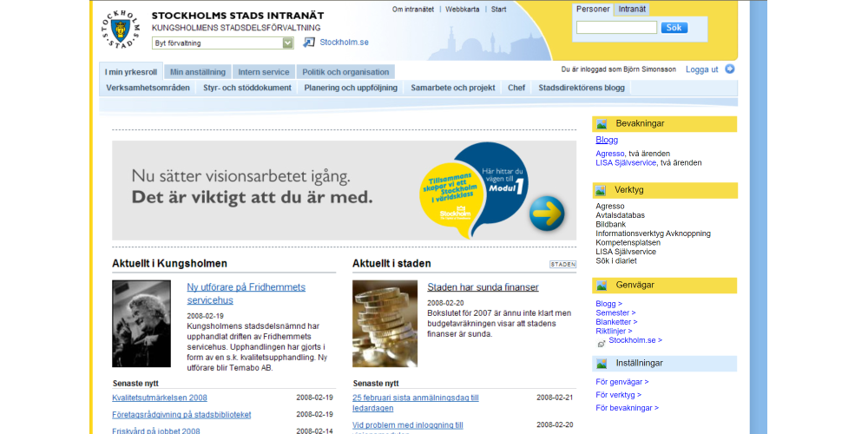Click the Om intranätet link
The image size is (868, 434).
[x=413, y=10]
